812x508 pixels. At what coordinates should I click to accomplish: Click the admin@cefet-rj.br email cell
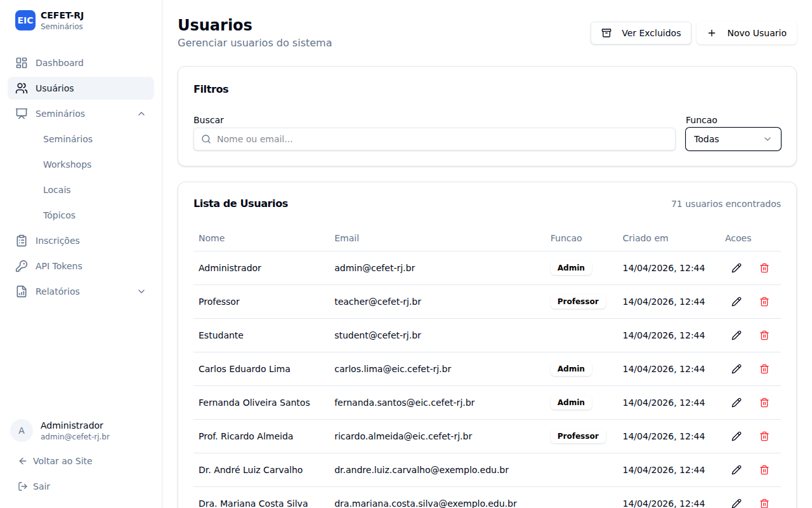click(x=375, y=268)
